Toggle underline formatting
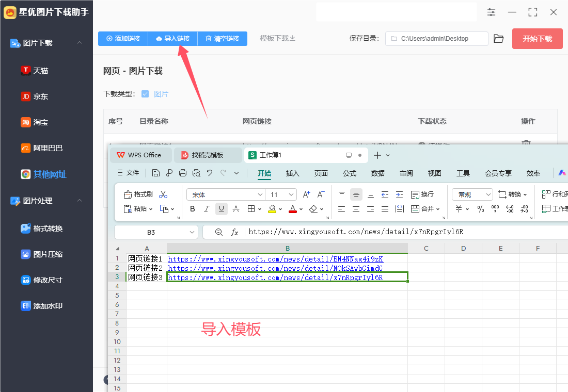 click(222, 209)
